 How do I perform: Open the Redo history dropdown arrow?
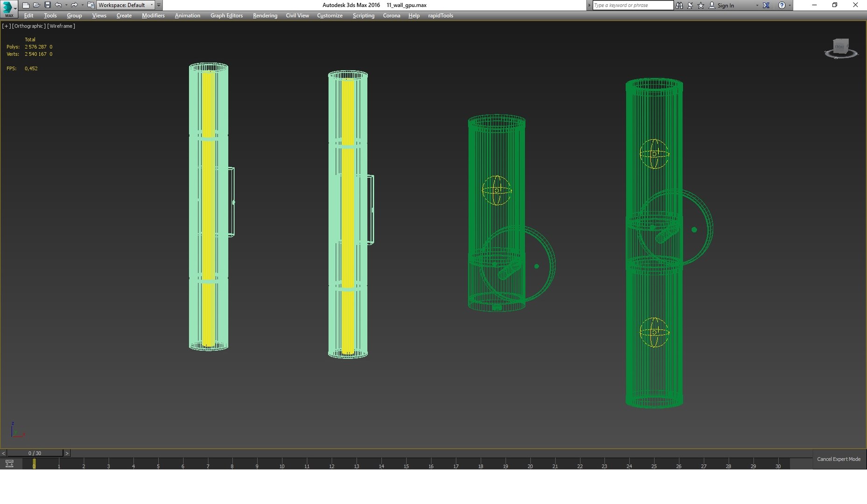tap(82, 5)
